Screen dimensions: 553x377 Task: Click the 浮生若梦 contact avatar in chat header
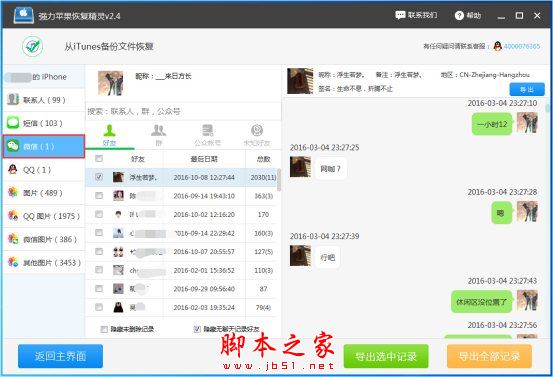pos(300,81)
